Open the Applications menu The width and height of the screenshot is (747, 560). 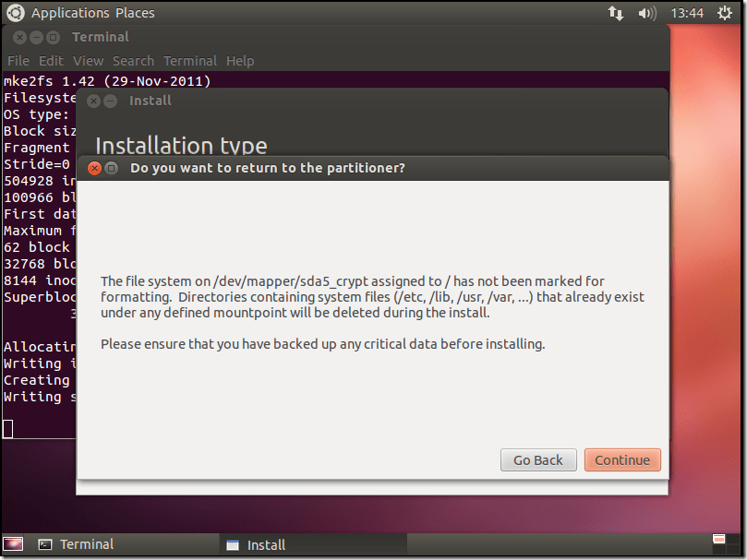[x=71, y=13]
